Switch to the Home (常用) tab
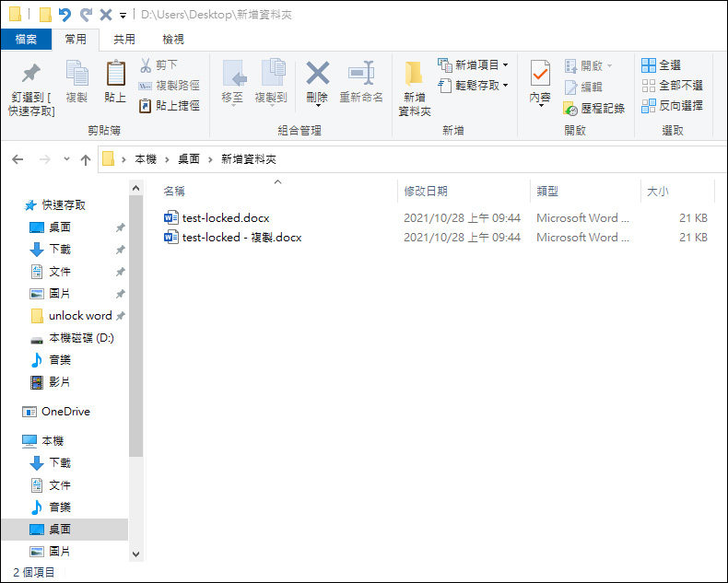The height and width of the screenshot is (583, 728). tap(76, 40)
